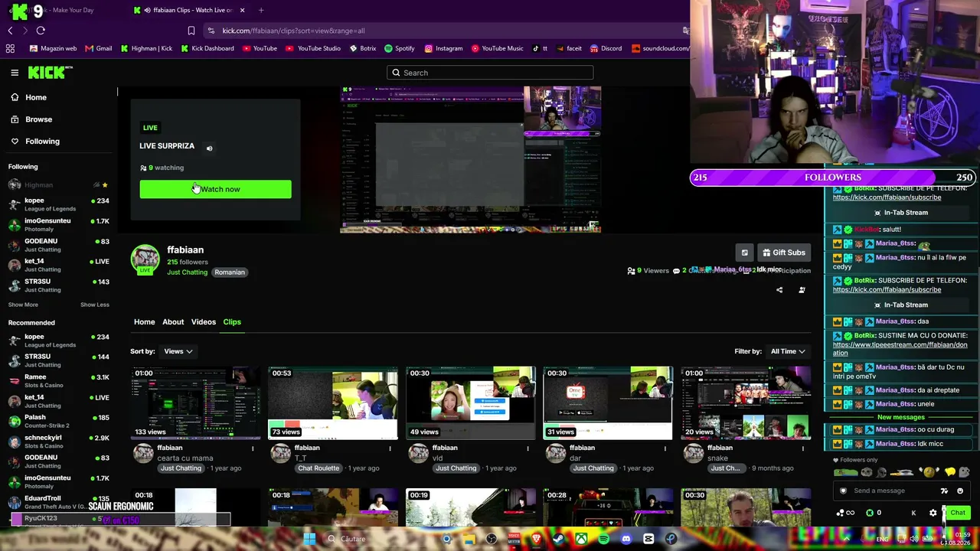Screen dimensions: 980x551
Task: Click the green Kick coin balance icon
Action: pos(870,513)
